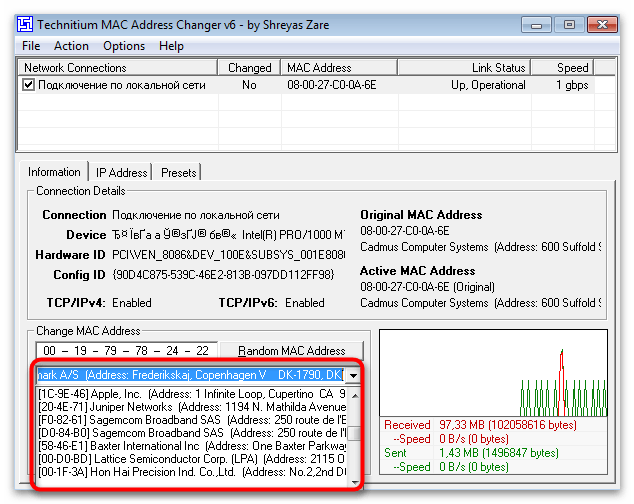Open the File menu
634x504 pixels.
pyautogui.click(x=31, y=46)
